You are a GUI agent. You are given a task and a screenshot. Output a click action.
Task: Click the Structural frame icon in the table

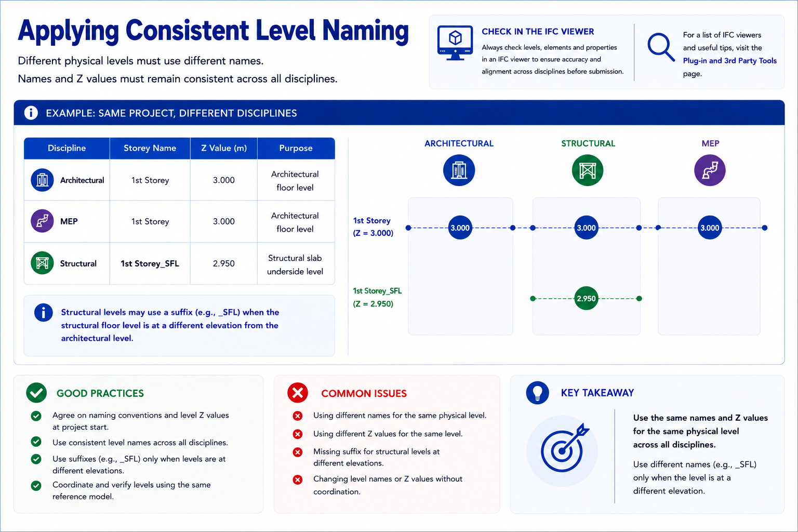click(43, 263)
